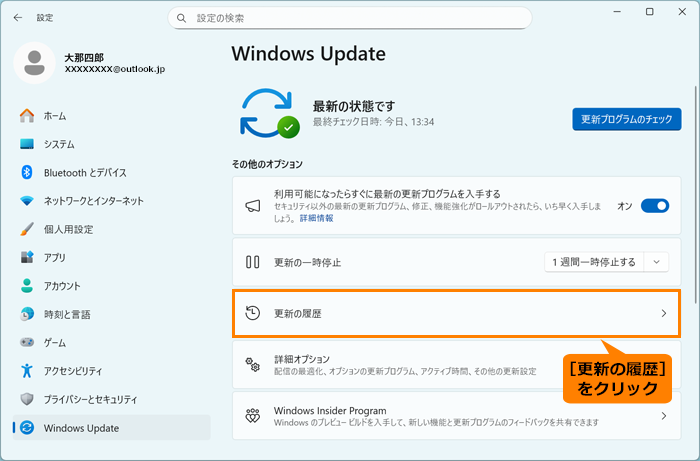Expand the 更新の履歴 row chevron
Viewport: 700px width, 461px height.
click(x=663, y=314)
